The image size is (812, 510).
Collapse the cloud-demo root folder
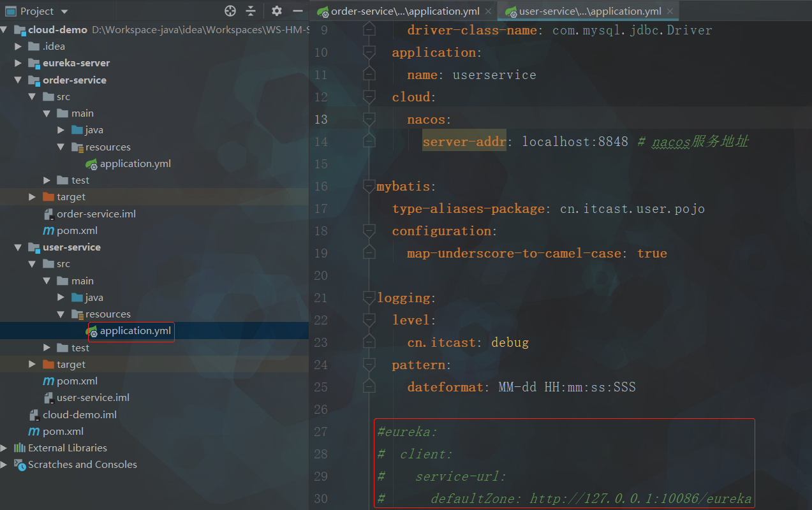coord(5,30)
